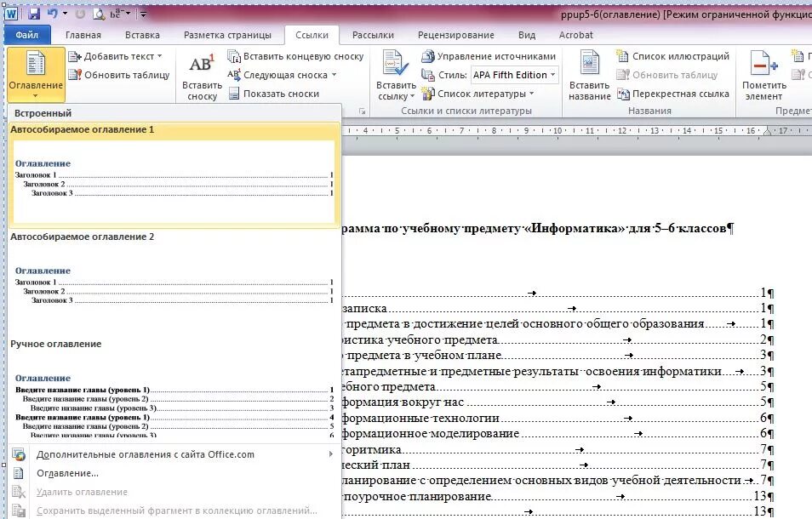Viewport: 812px width, 519px height.
Task: Click the TOC line ending with записка
Action: click(x=558, y=308)
